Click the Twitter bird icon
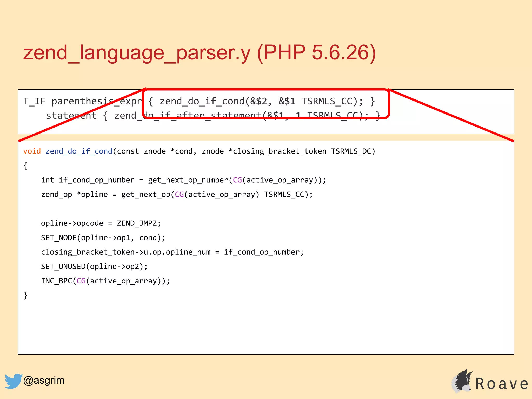Screen dimensions: 532x399 (14, 381)
